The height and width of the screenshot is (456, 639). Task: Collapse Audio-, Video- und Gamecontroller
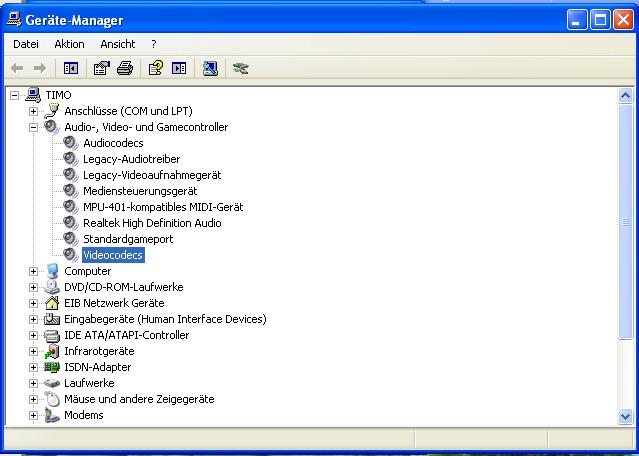pyautogui.click(x=33, y=127)
